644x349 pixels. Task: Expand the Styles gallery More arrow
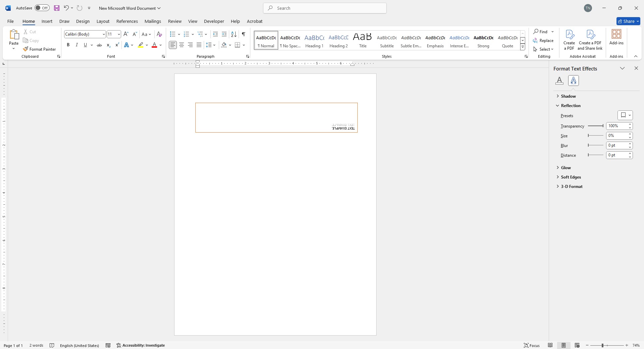point(523,47)
